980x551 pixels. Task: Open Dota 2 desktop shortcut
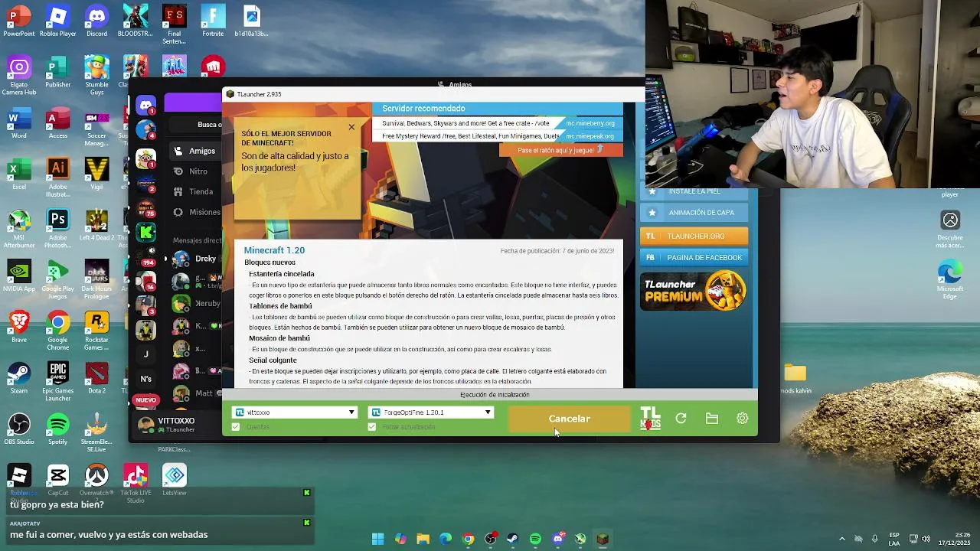click(x=96, y=378)
